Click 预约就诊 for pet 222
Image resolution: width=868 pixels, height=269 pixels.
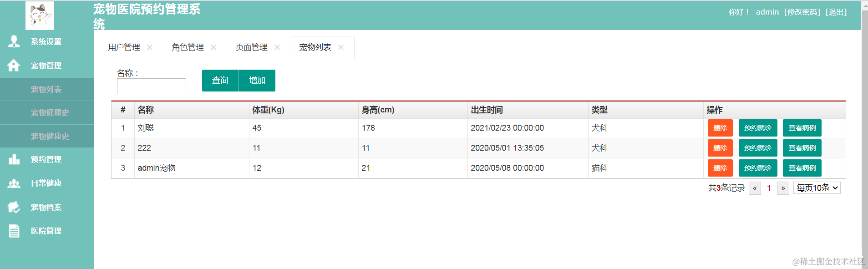tap(758, 148)
